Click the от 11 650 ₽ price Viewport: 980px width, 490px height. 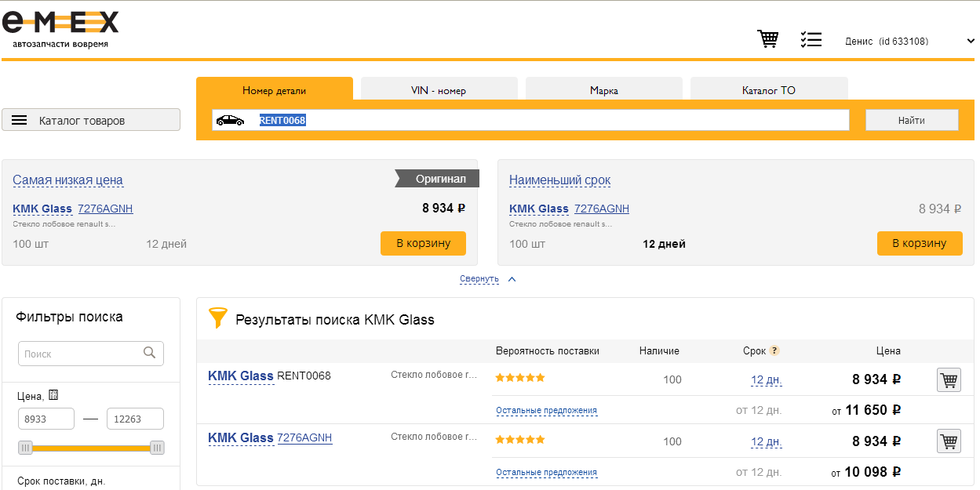click(x=866, y=409)
